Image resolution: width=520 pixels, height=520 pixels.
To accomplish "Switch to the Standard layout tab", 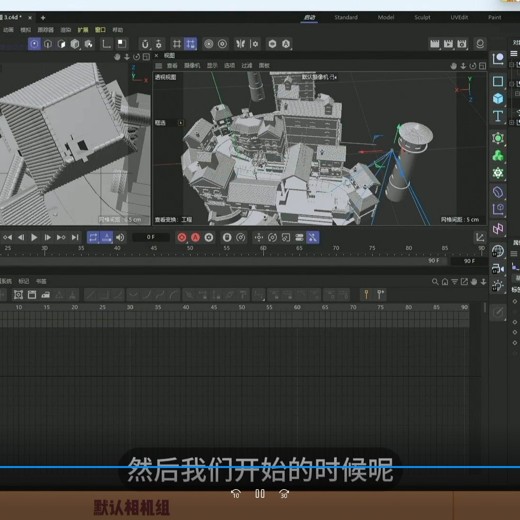I will 346,17.
